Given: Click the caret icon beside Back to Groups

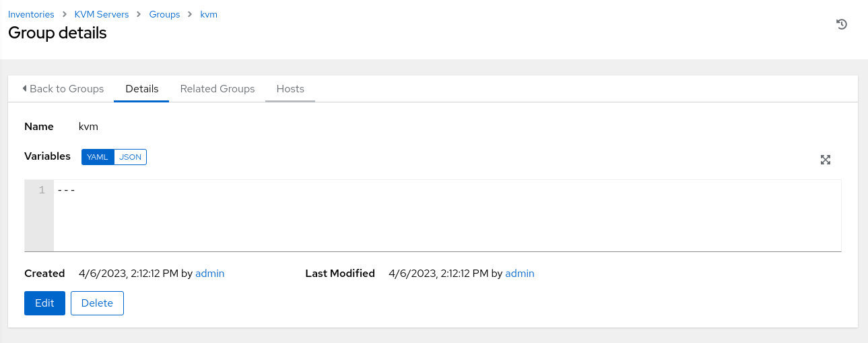Looking at the screenshot, I should click(25, 88).
